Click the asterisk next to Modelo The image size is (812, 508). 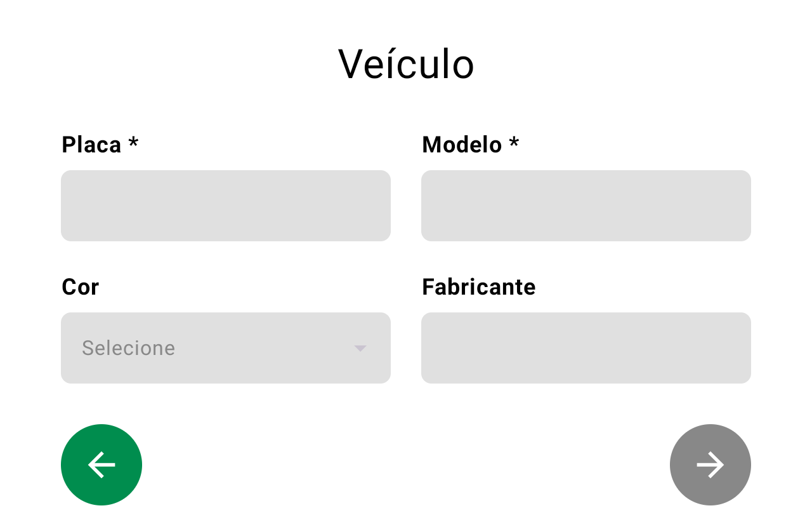pos(514,143)
